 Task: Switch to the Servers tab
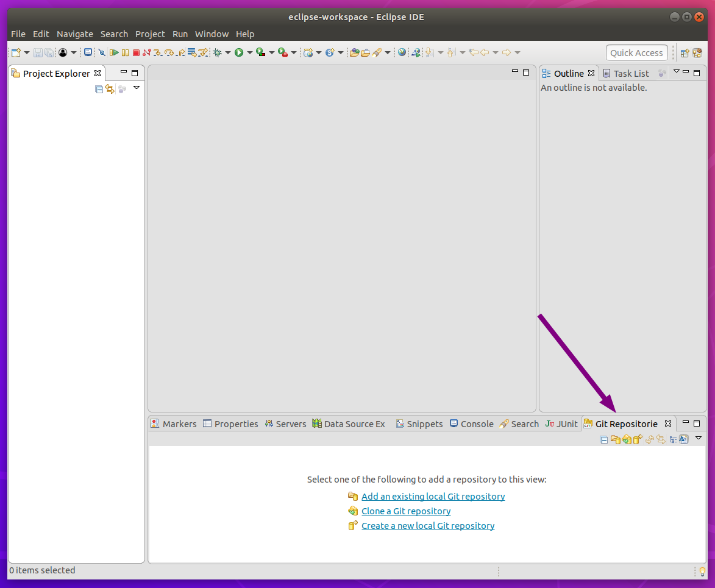point(285,424)
